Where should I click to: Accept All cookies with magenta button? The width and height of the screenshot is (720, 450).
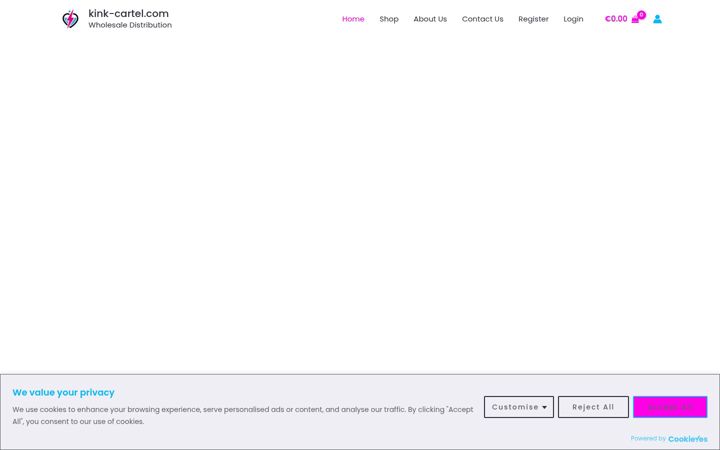pos(670,407)
